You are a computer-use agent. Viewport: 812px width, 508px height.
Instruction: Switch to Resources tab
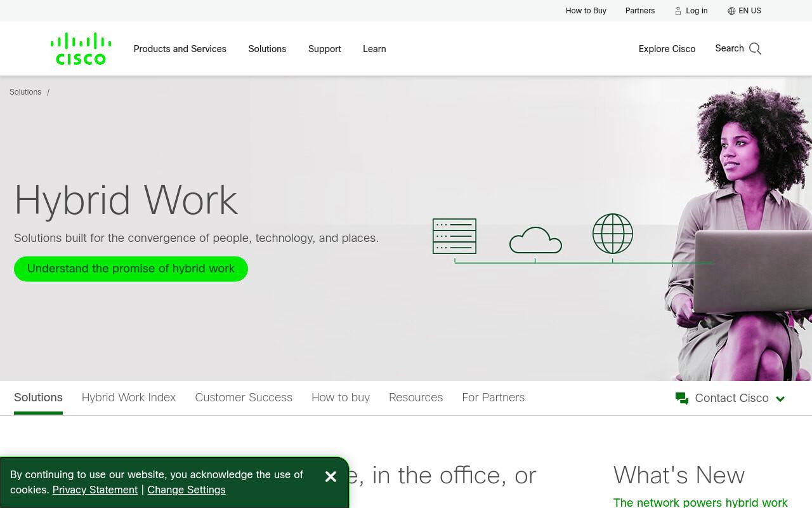[416, 398]
